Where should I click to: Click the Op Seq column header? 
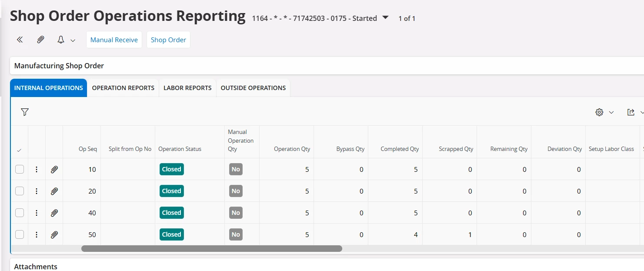(82, 142)
